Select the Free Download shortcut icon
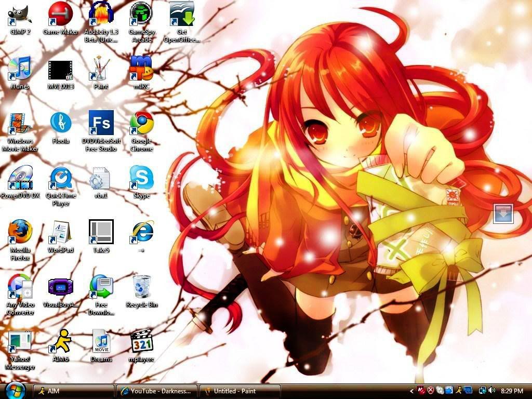The height and width of the screenshot is (399, 532). 101,295
